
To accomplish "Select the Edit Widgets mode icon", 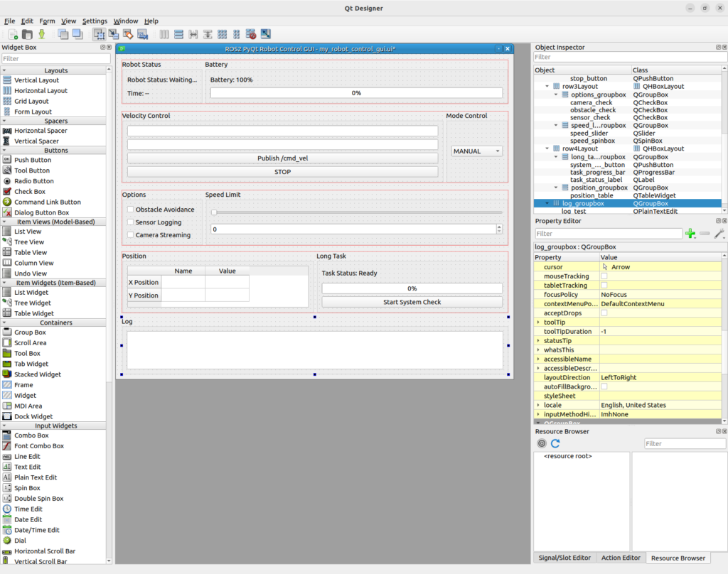I will click(99, 34).
